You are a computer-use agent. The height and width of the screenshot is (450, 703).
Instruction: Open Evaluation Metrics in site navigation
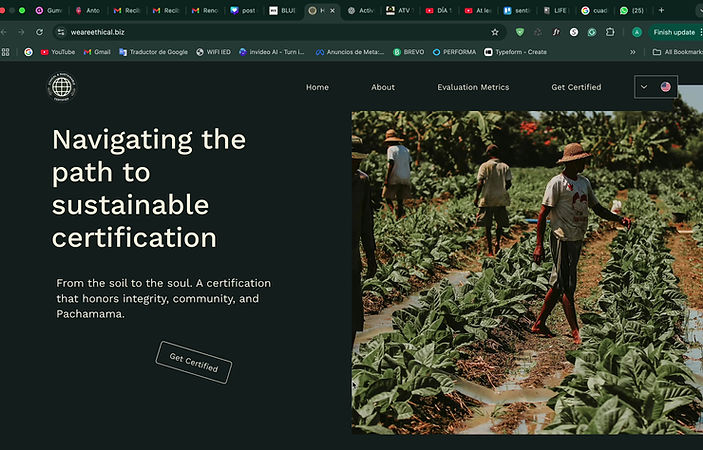click(473, 87)
